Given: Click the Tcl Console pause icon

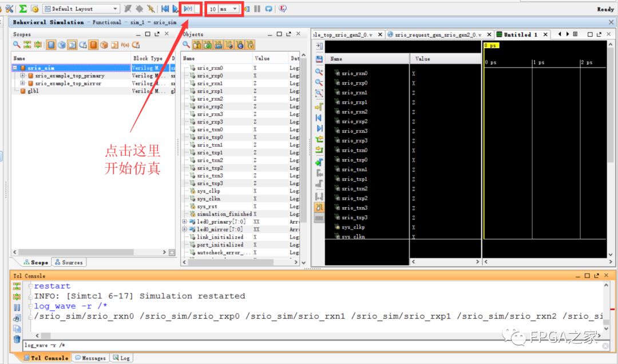Looking at the screenshot, I should click(x=17, y=307).
